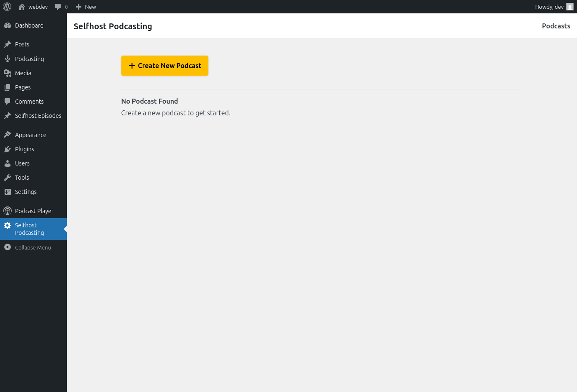
Task: Click the No Podcast Found text
Action: [150, 101]
